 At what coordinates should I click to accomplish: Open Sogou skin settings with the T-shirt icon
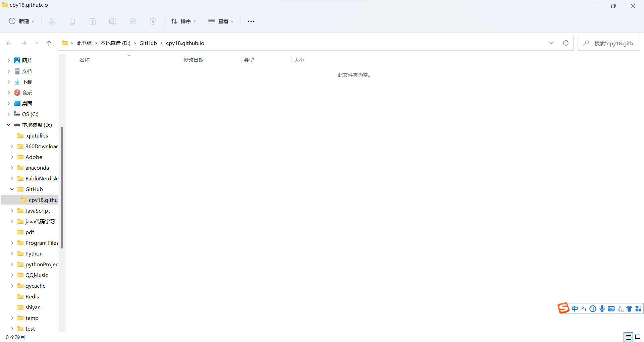click(x=629, y=308)
